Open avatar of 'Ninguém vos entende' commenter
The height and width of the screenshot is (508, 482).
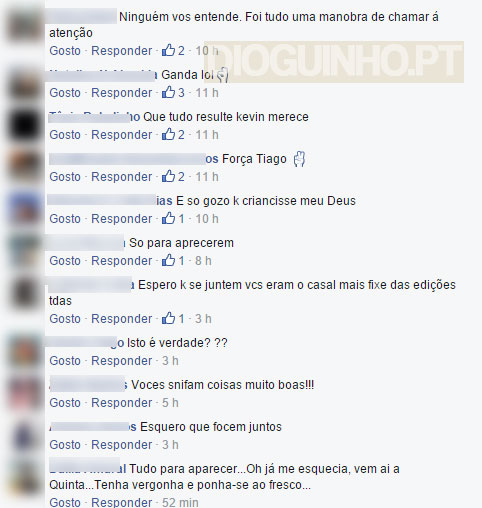click(x=24, y=25)
